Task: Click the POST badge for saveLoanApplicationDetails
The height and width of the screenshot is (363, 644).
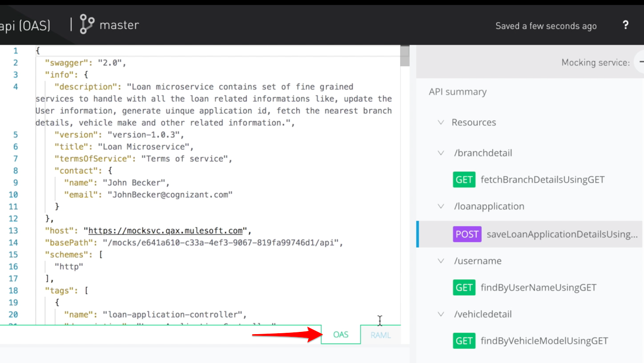Action: 467,234
